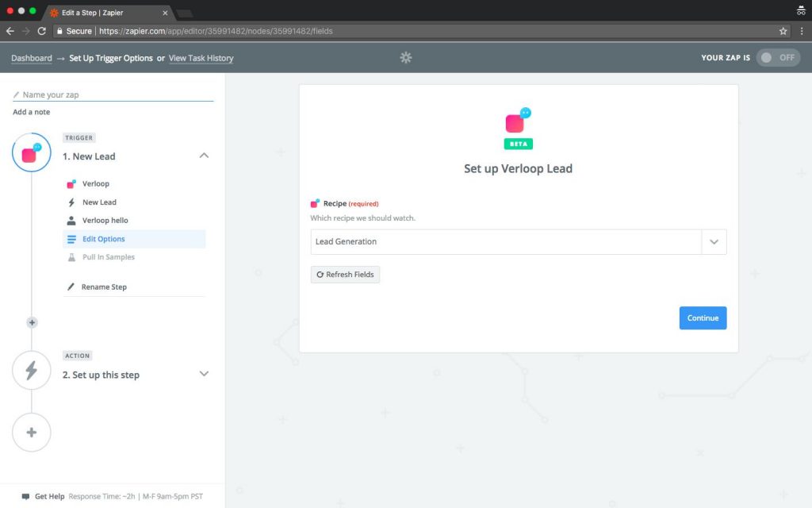Select the Edit Options step
Screen dimensions: 812x508
point(134,239)
